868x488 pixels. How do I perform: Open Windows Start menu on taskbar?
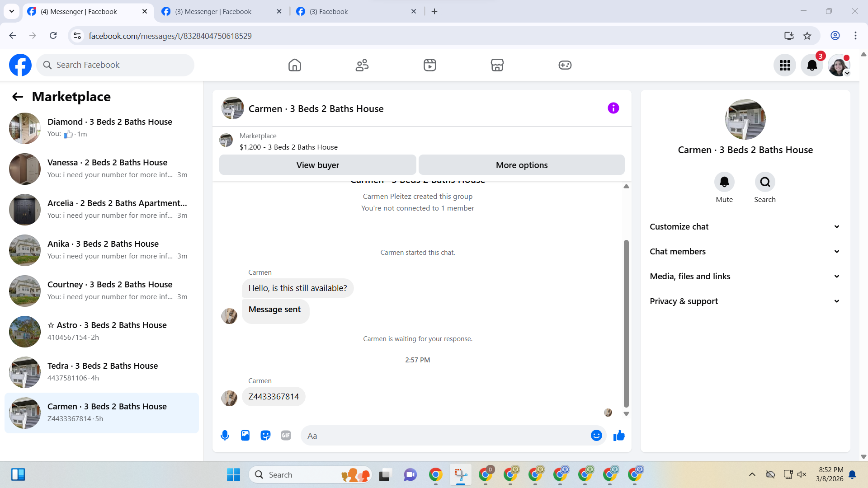pyautogui.click(x=233, y=474)
